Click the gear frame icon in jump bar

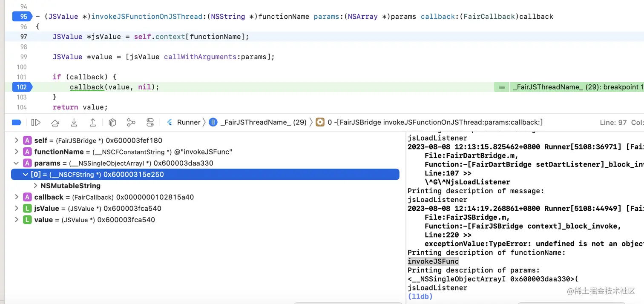[320, 122]
